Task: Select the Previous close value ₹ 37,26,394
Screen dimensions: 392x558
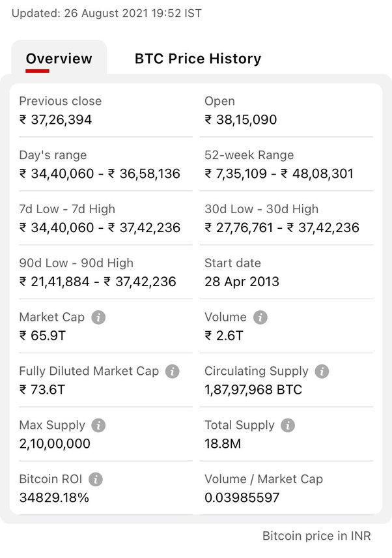Action: [x=55, y=119]
